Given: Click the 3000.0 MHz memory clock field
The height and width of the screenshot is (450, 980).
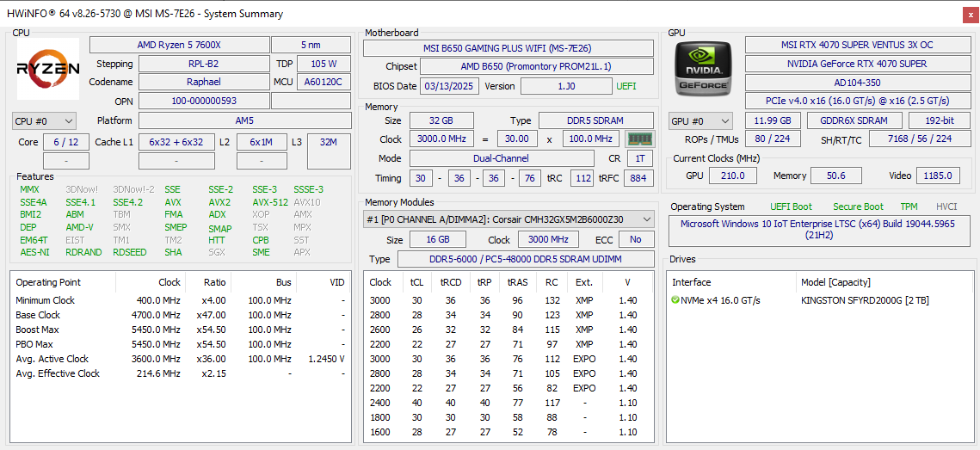Looking at the screenshot, I should [441, 139].
